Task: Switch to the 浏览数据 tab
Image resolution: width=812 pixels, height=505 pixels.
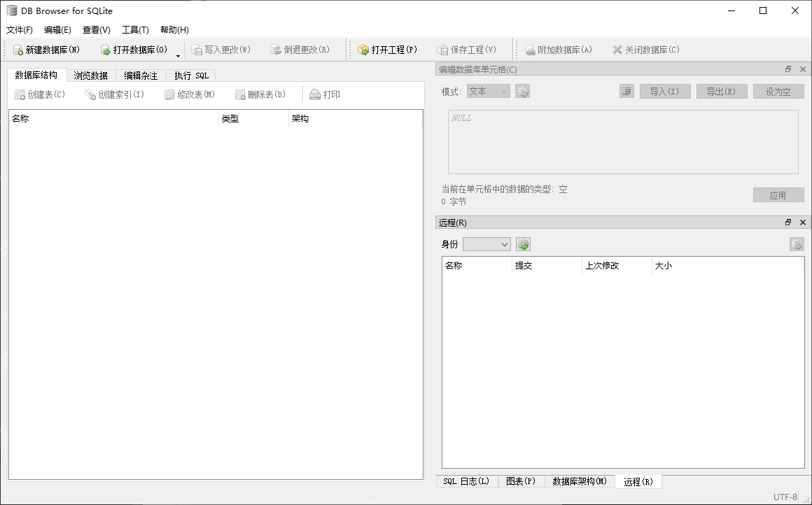Action: click(91, 76)
